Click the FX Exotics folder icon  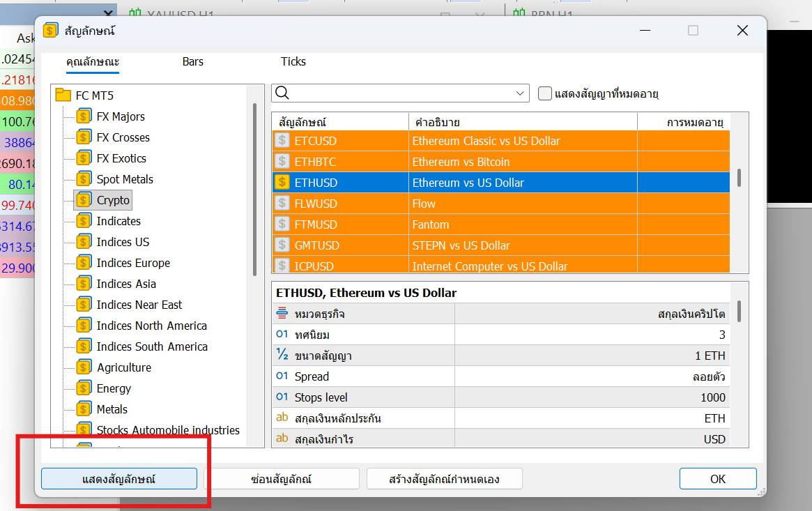click(84, 158)
